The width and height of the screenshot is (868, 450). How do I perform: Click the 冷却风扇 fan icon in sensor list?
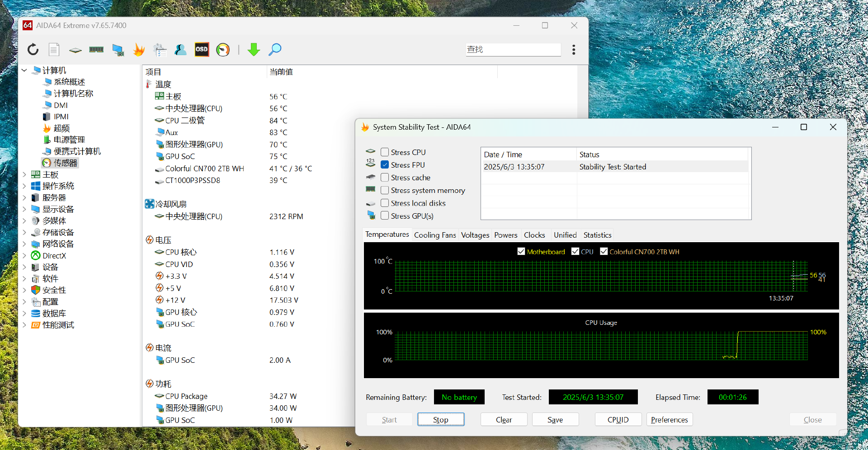(x=150, y=204)
